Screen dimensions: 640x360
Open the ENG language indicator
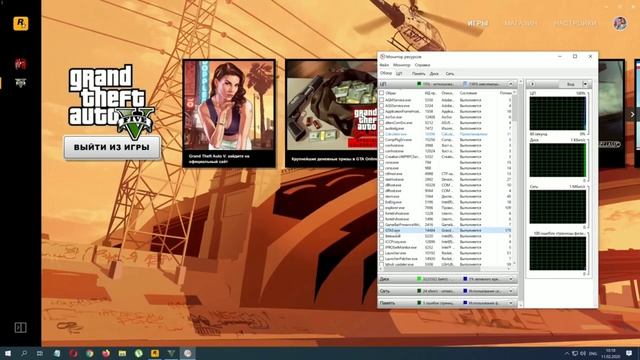pos(593,353)
